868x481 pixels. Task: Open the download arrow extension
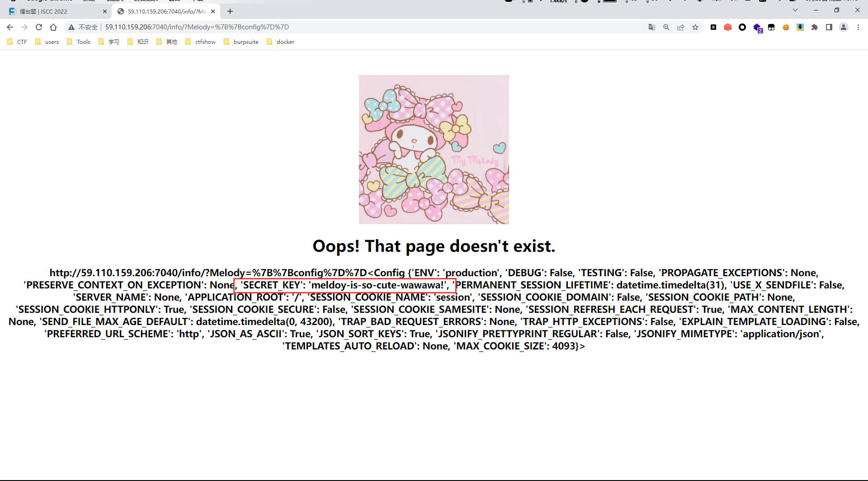(800, 27)
